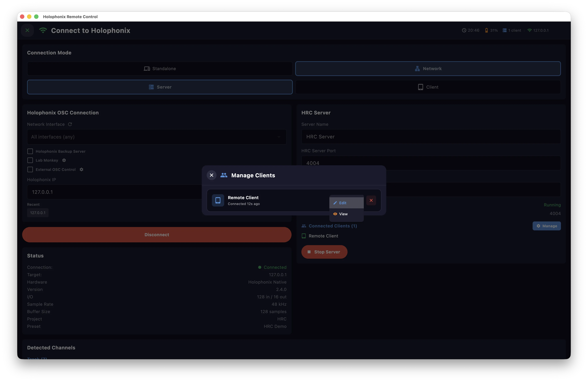Image resolution: width=588 pixels, height=382 pixels.
Task: Click the Running server status text
Action: pyautogui.click(x=552, y=205)
